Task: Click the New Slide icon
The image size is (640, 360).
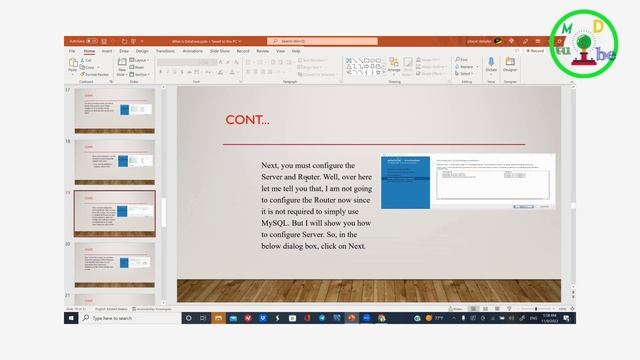Action: [122, 62]
